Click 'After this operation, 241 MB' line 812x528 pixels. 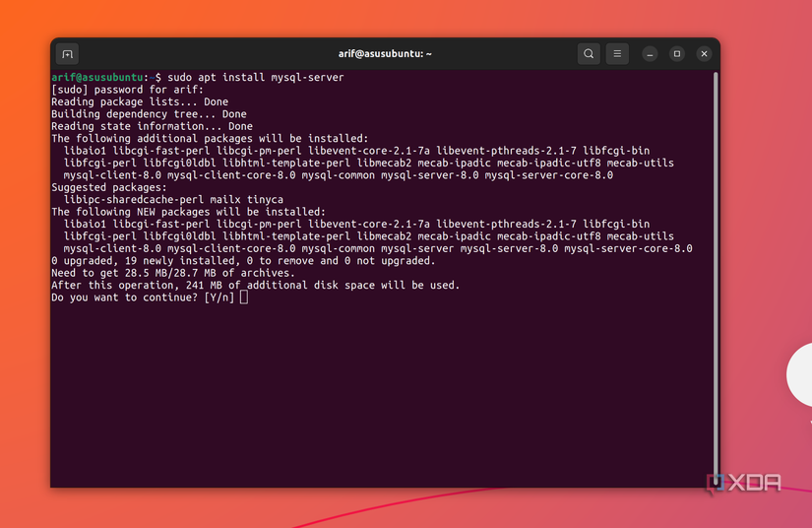click(x=255, y=285)
